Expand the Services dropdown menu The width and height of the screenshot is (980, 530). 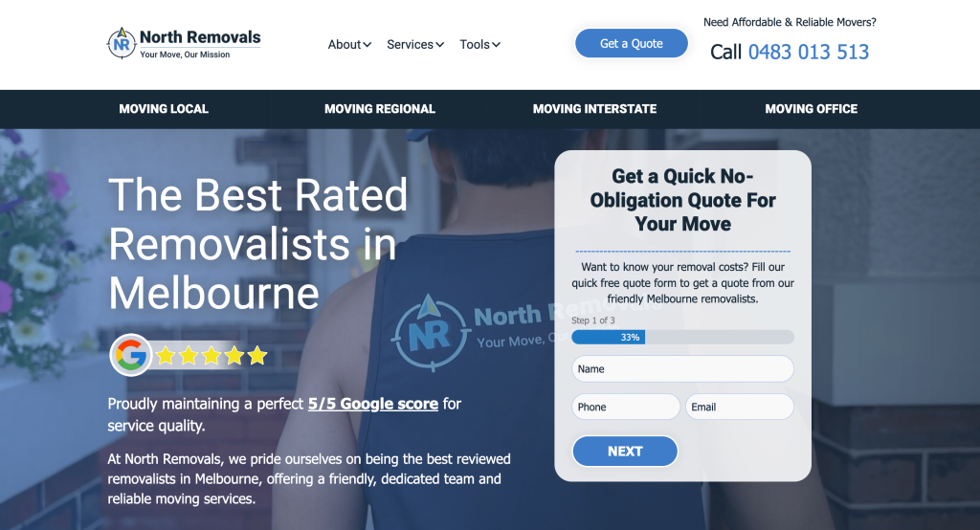click(415, 44)
